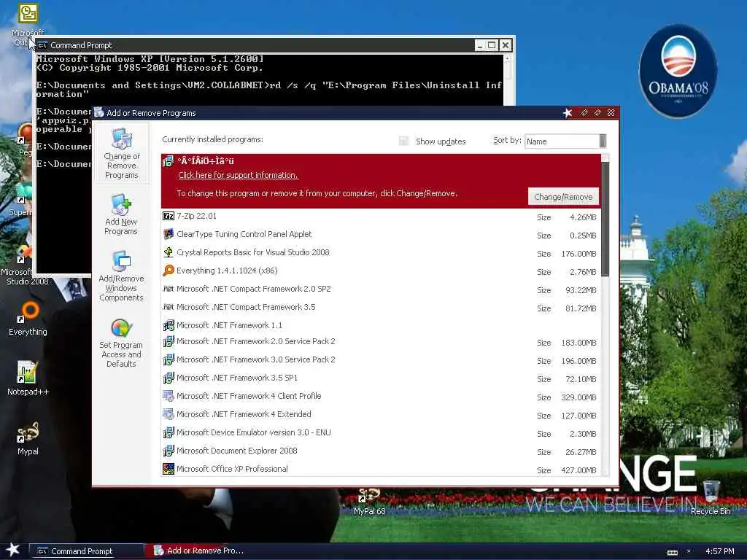This screenshot has width=747, height=560.
Task: Select the 7-Zip 22.01 entry name
Action: 196,216
